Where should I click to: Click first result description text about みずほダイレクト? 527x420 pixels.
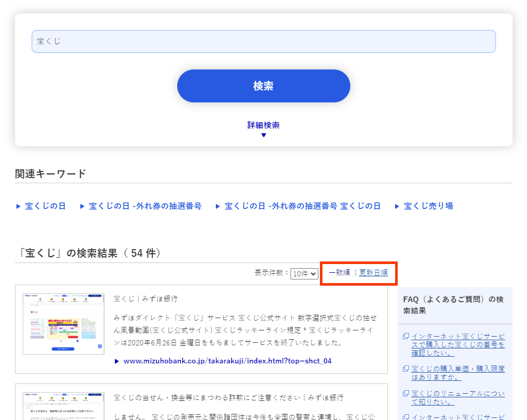point(245,330)
